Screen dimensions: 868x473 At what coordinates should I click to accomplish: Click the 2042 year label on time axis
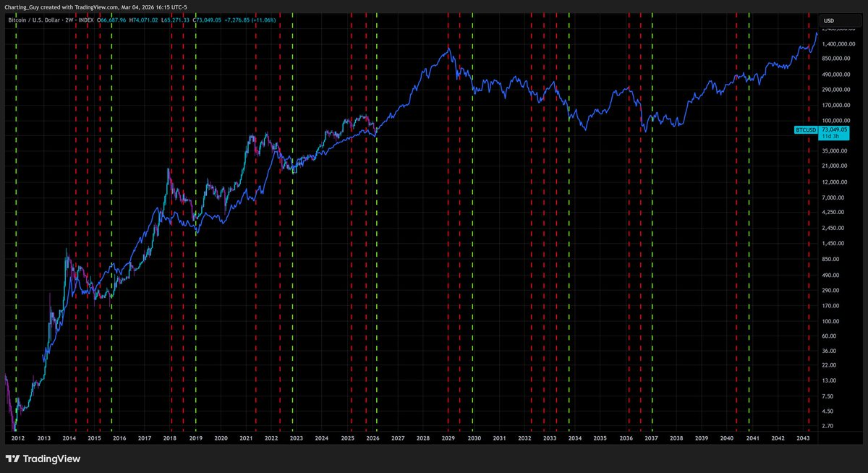pyautogui.click(x=778, y=438)
